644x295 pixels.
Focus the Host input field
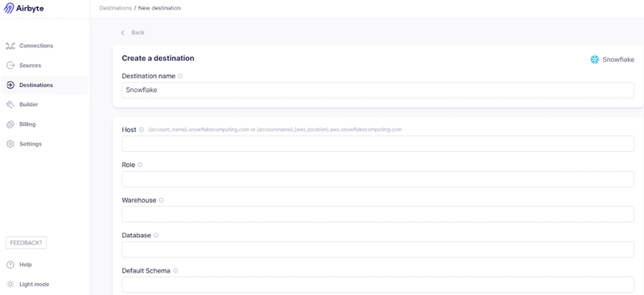point(378,144)
